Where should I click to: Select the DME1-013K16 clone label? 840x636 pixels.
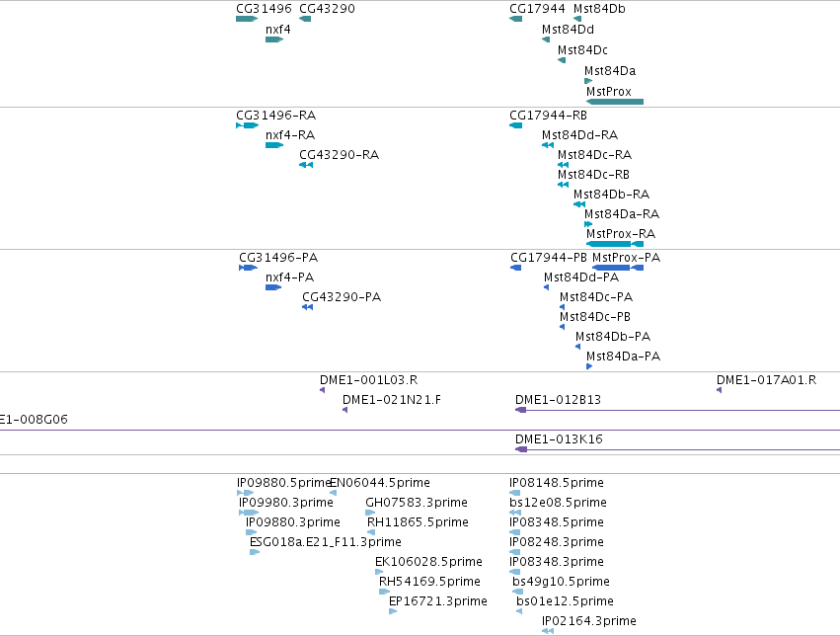tap(559, 439)
